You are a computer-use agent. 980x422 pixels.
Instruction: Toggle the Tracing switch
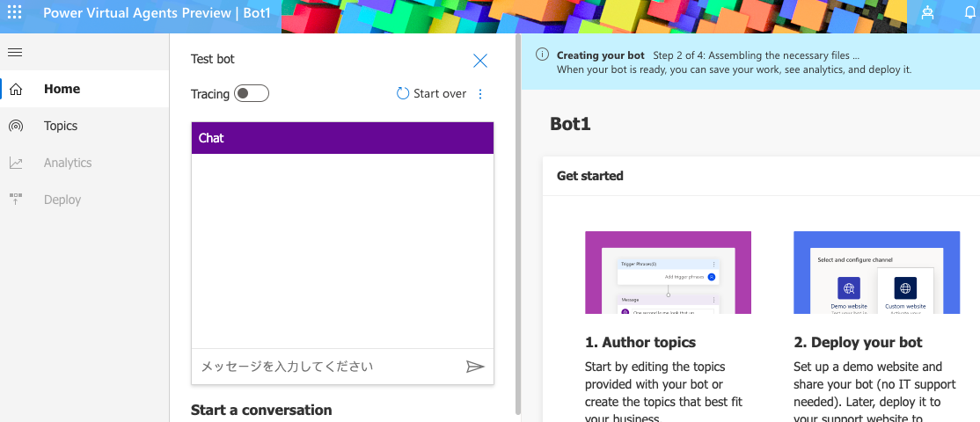[252, 94]
